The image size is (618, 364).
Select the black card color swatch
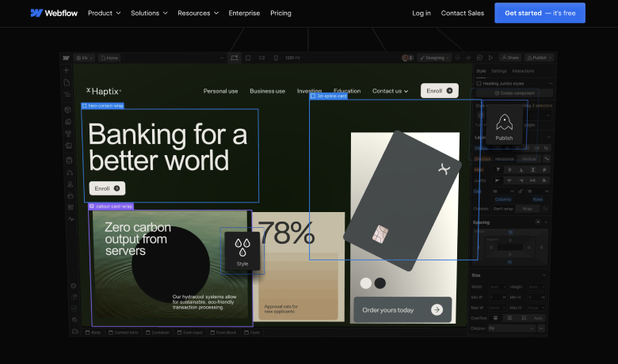point(380,283)
